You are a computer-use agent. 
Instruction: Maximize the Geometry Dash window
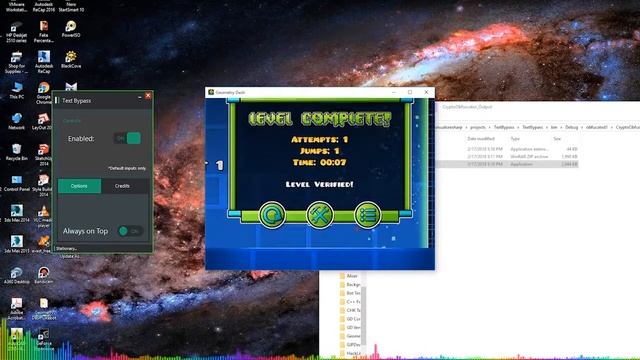(410, 92)
